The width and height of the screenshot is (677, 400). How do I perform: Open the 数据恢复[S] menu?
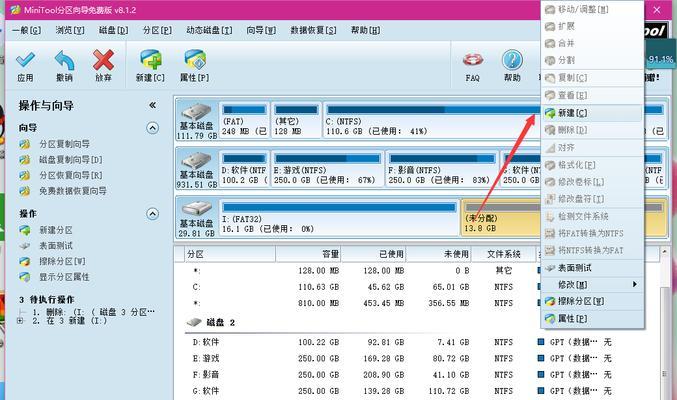click(313, 30)
